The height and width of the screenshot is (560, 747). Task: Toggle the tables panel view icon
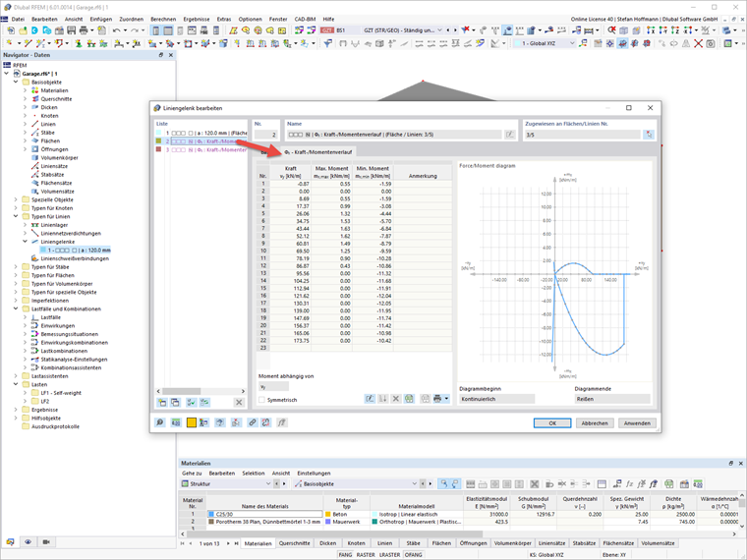(168, 30)
